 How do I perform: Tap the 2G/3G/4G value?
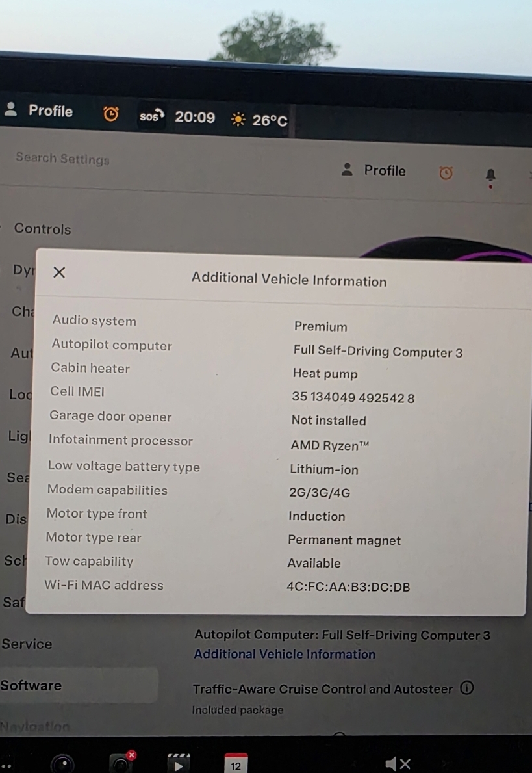[319, 493]
